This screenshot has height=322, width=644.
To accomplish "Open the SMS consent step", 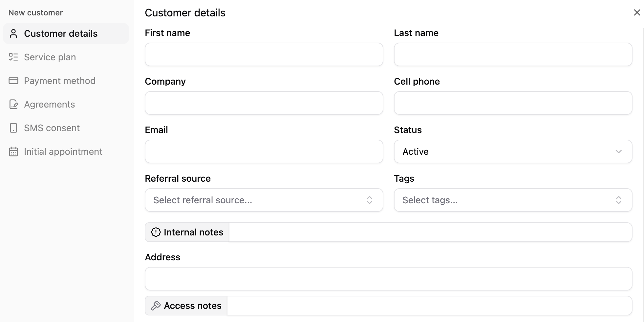I will point(52,128).
